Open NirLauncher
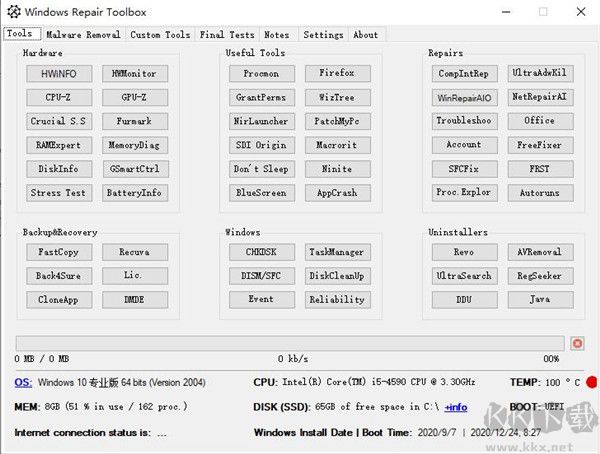 [x=262, y=121]
